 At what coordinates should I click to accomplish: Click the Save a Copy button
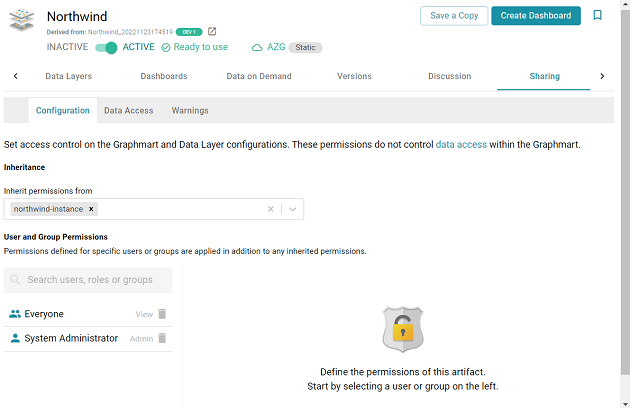pos(453,16)
